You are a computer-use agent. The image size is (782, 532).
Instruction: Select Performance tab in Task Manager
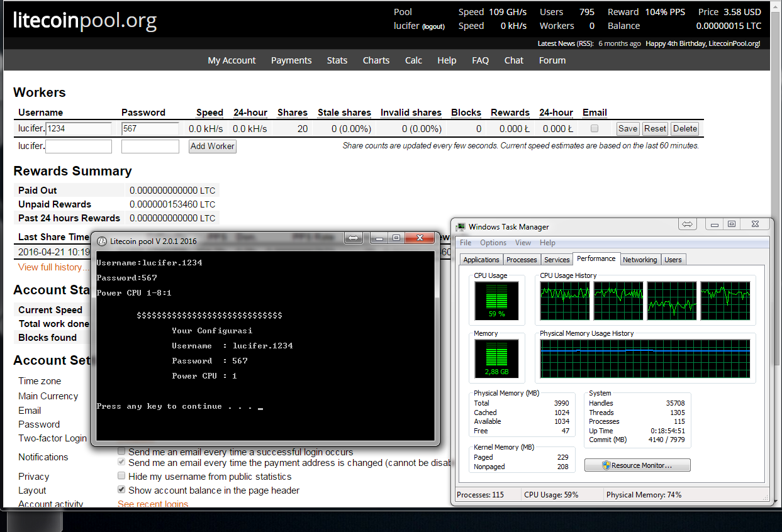(596, 258)
